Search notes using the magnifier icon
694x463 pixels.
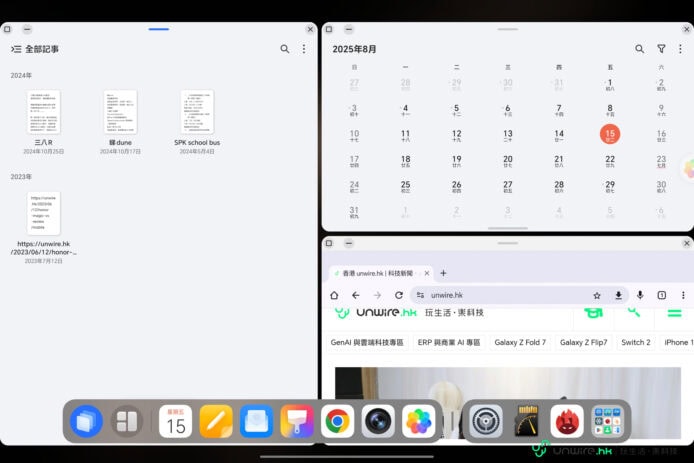point(285,49)
